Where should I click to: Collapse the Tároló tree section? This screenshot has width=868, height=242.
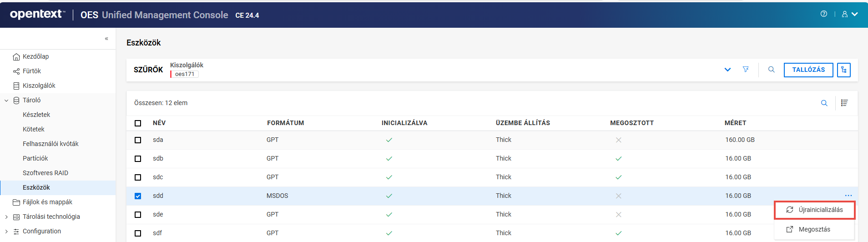[x=6, y=101]
